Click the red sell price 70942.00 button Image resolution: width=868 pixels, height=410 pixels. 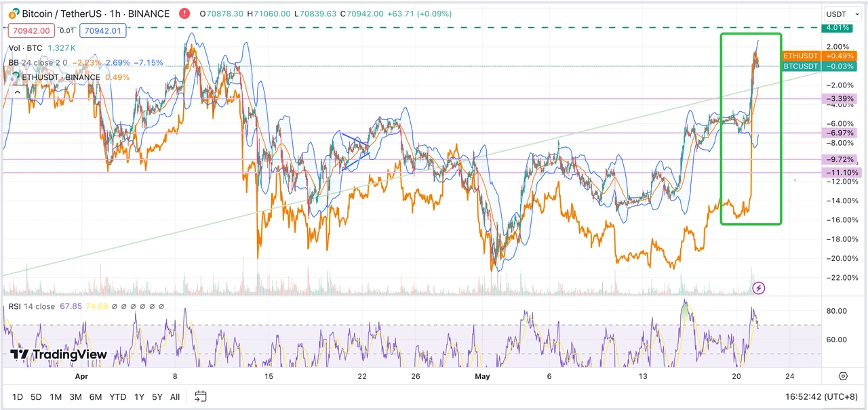pos(28,30)
